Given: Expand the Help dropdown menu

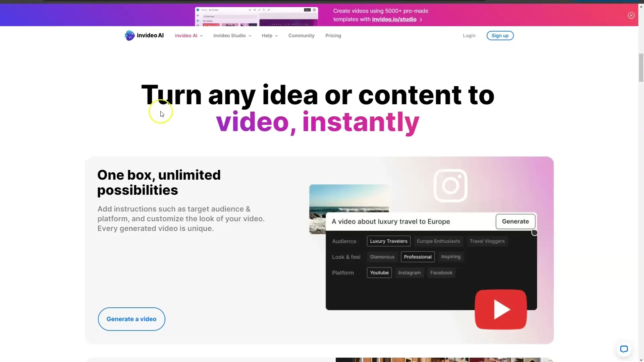Looking at the screenshot, I should click(269, 35).
